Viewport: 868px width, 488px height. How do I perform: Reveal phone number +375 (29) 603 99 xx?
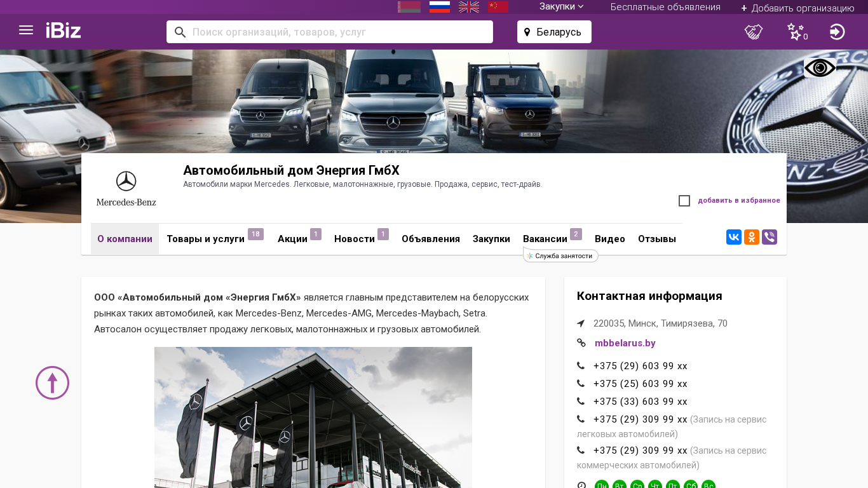coord(641,366)
